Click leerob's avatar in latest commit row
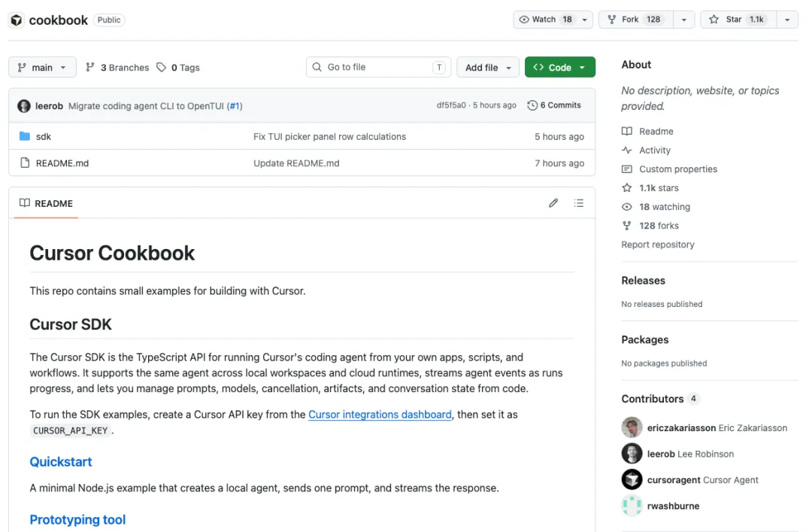The width and height of the screenshot is (812, 532). coord(24,106)
